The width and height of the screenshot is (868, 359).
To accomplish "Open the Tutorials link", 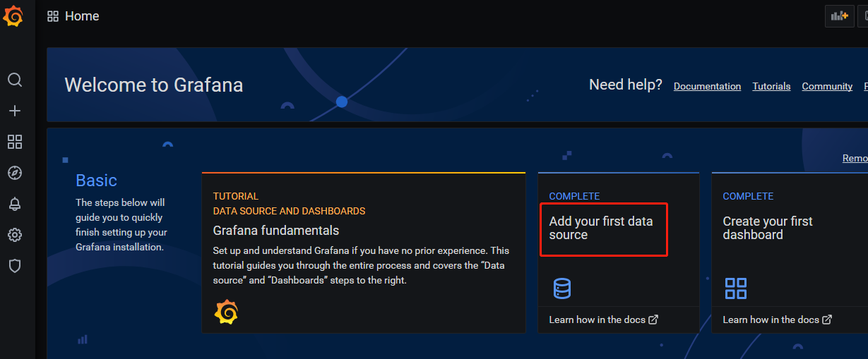I will tap(771, 86).
